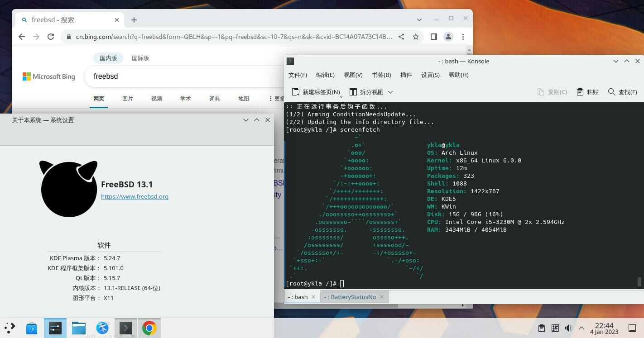This screenshot has width=644, height=338.
Task: Click 粘贴 paste button in Konsole
Action: 588,92
